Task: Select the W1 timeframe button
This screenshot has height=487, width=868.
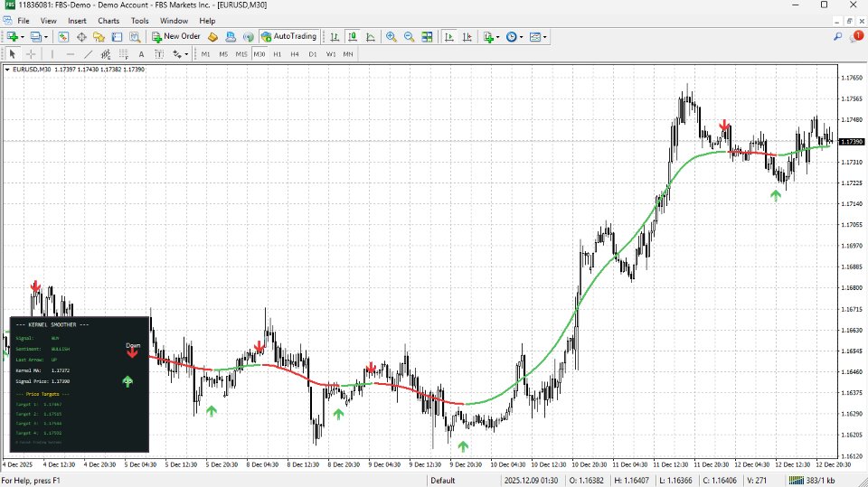Action: tap(331, 54)
